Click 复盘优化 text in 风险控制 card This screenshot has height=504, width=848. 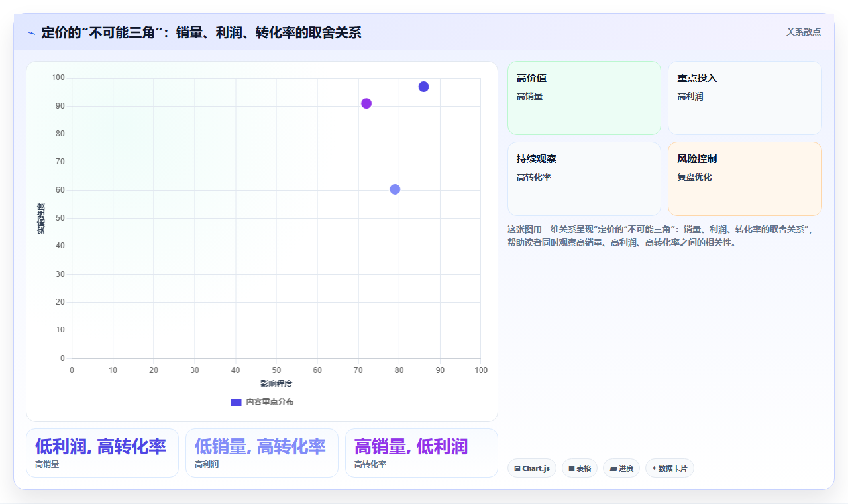pos(694,177)
